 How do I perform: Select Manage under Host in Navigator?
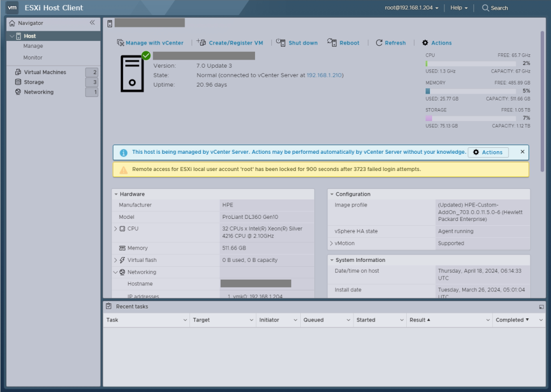[33, 46]
